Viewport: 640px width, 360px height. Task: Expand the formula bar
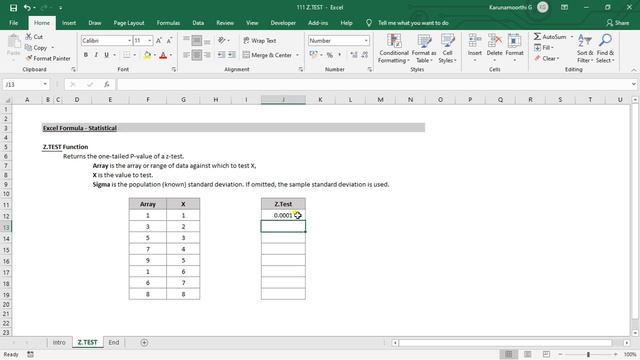point(633,84)
